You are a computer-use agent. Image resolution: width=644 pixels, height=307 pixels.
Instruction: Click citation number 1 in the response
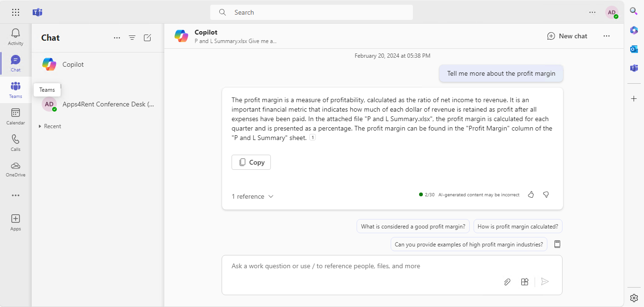point(313,138)
